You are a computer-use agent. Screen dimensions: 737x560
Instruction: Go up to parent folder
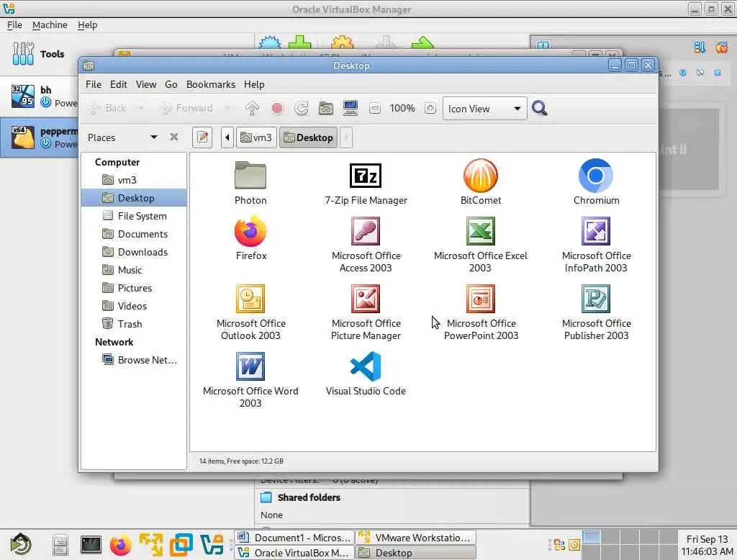pyautogui.click(x=252, y=109)
